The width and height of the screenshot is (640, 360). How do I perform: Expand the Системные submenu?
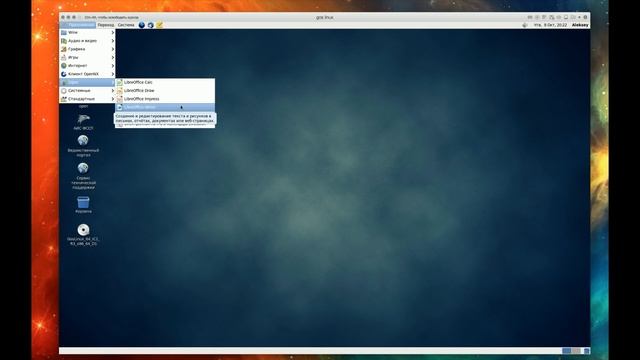coord(87,91)
